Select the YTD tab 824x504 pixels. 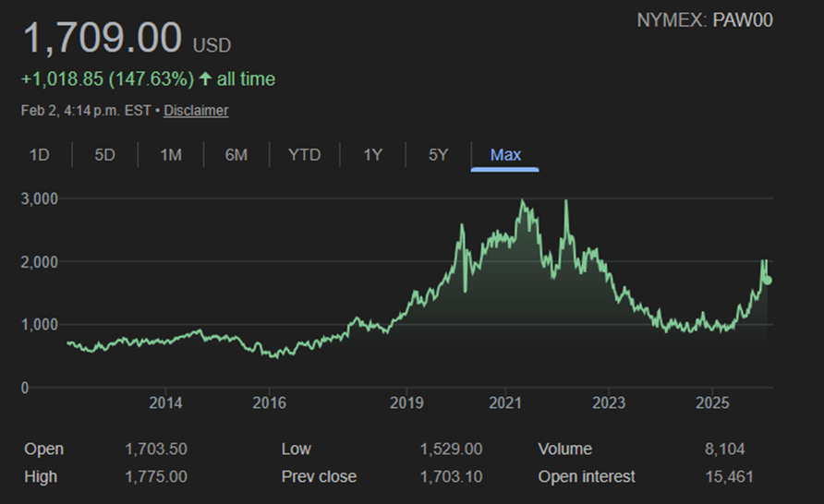click(x=304, y=155)
